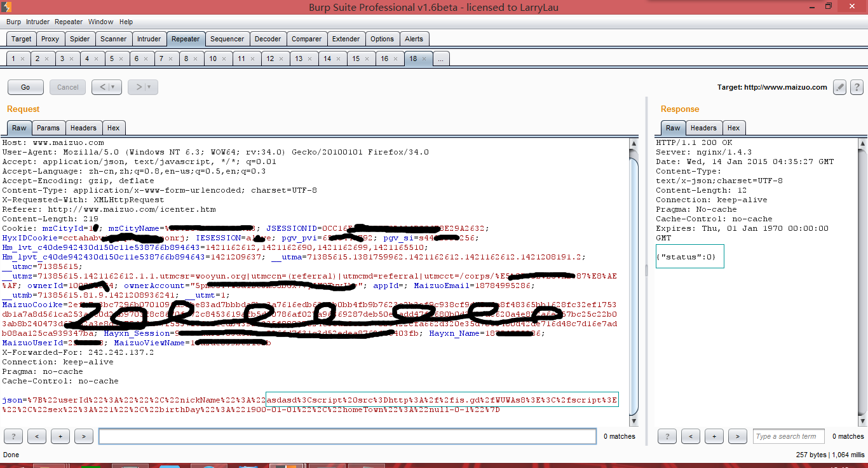Switch to the Alerts tool tab

point(414,39)
